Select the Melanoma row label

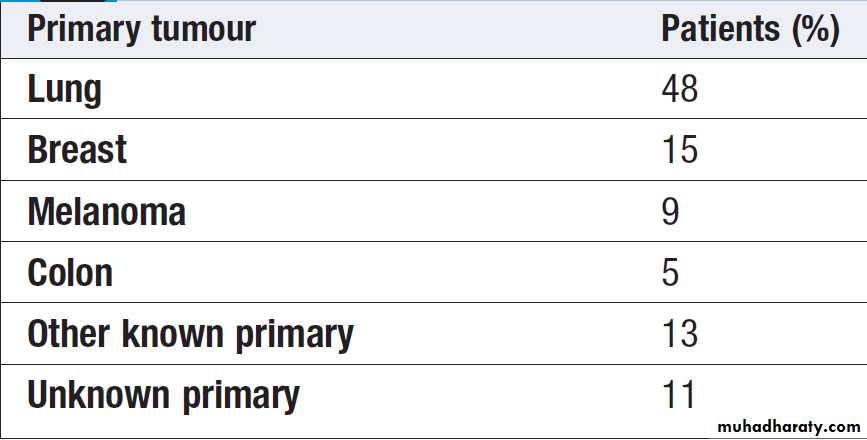point(106,212)
